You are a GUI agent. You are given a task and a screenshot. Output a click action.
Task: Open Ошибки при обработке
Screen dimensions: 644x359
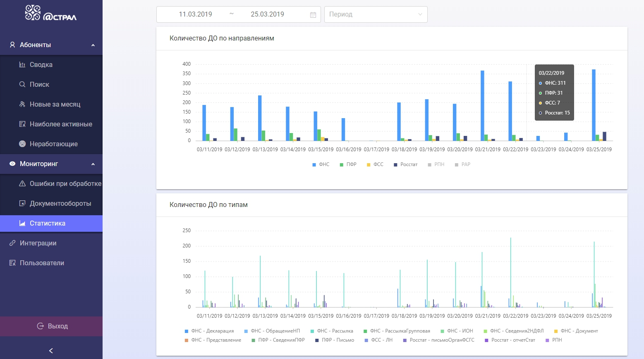[51, 183]
